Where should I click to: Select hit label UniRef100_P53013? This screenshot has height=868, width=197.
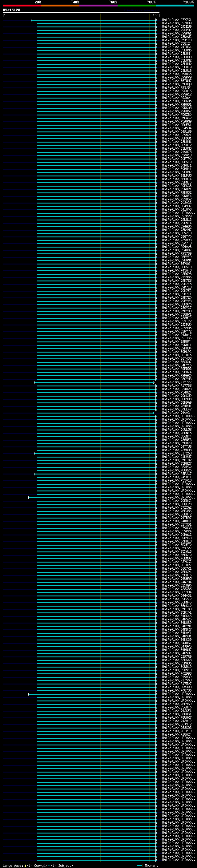[x=177, y=481]
